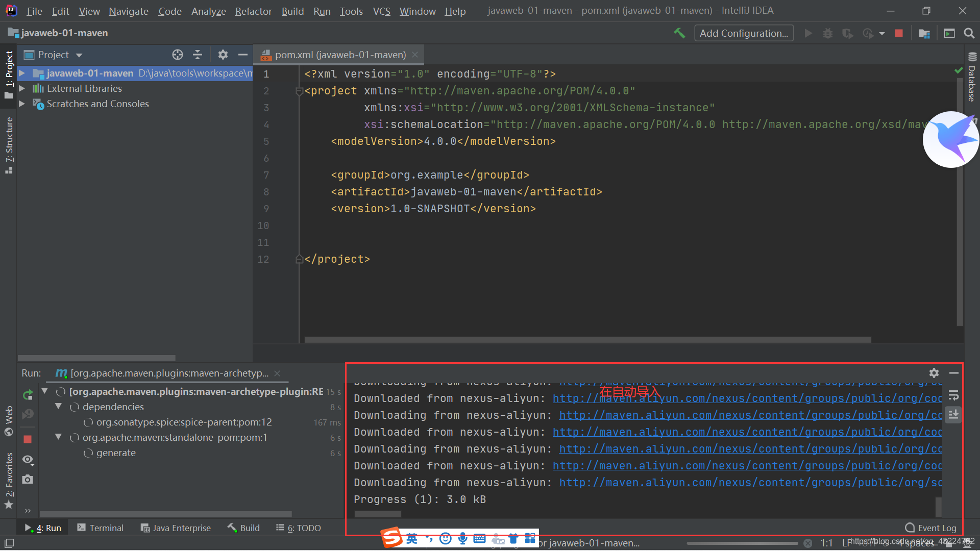Open Project Structure icon in toolbar
This screenshot has width=980, height=551.
click(924, 33)
